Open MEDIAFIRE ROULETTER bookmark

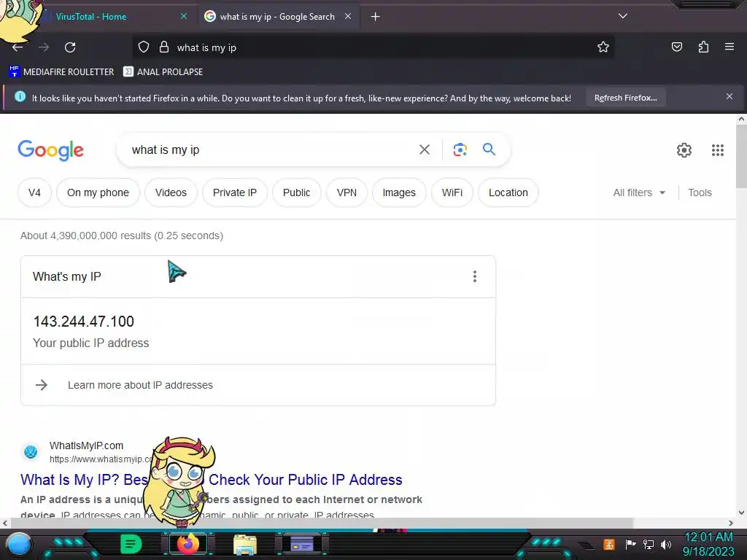tap(61, 72)
